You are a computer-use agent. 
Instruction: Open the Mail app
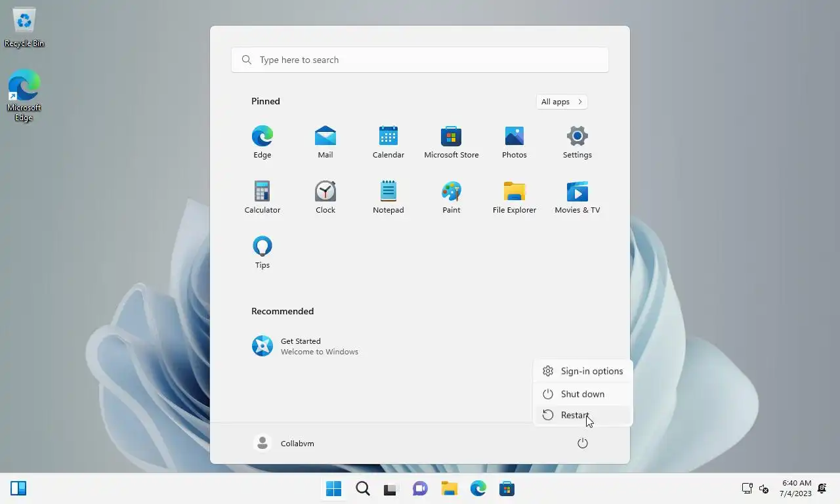[325, 142]
